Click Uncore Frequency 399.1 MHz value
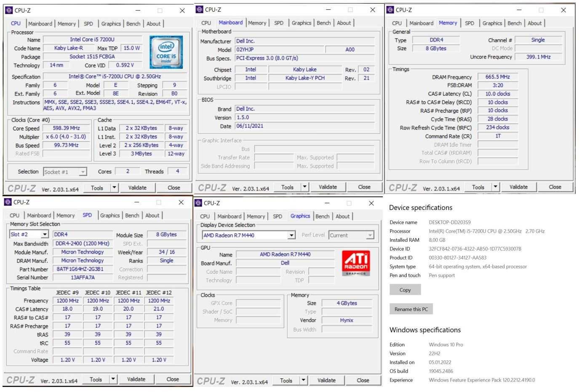This screenshot has height=392, width=582. tap(538, 56)
